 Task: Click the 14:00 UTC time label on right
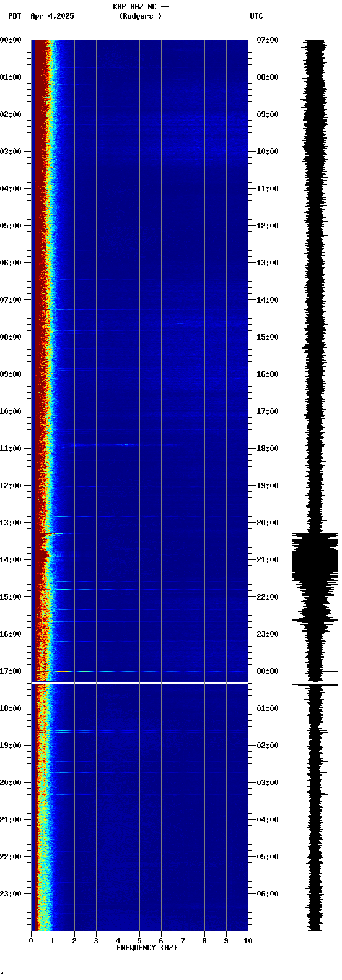coord(268,300)
